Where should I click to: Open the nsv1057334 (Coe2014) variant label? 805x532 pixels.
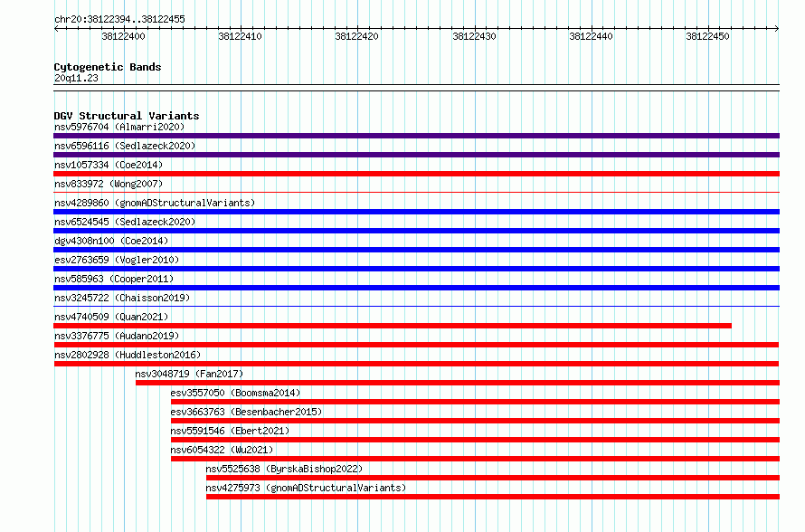coord(109,165)
